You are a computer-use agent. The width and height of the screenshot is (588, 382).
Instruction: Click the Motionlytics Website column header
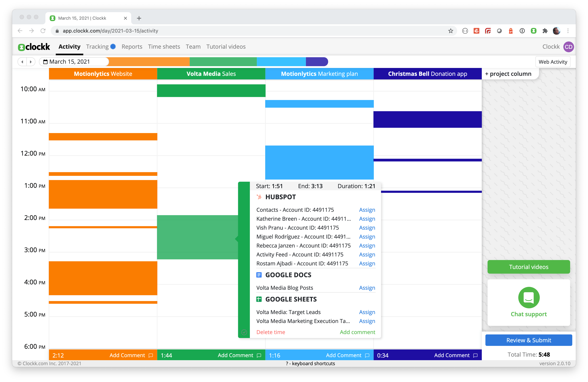tap(103, 74)
